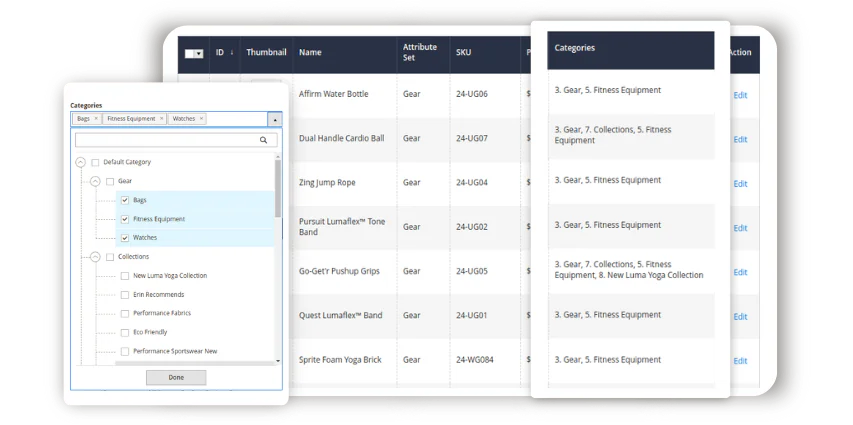Edit the Zing Jump Rope row
Screen dimensions: 853x425
[740, 184]
